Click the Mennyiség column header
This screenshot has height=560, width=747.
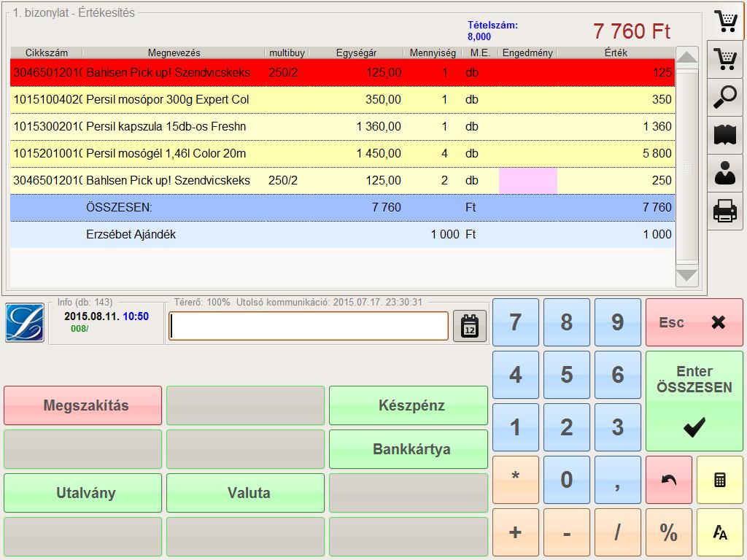click(433, 52)
